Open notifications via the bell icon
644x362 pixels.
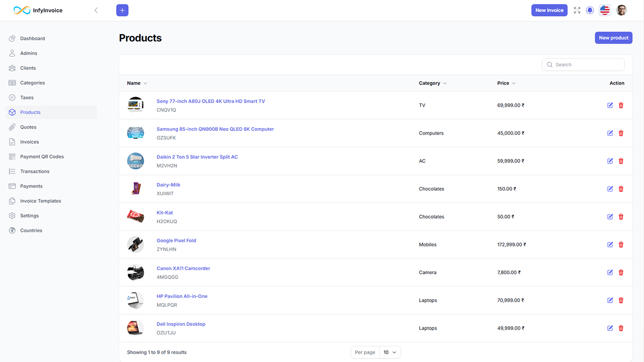(590, 10)
